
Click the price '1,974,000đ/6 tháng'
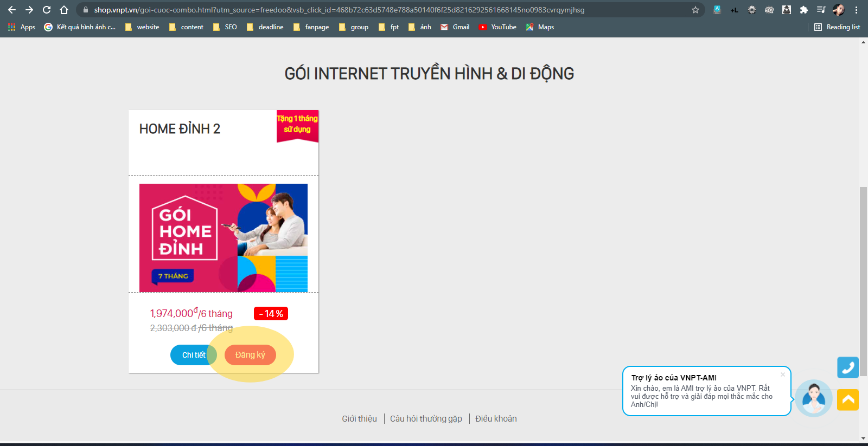point(191,313)
